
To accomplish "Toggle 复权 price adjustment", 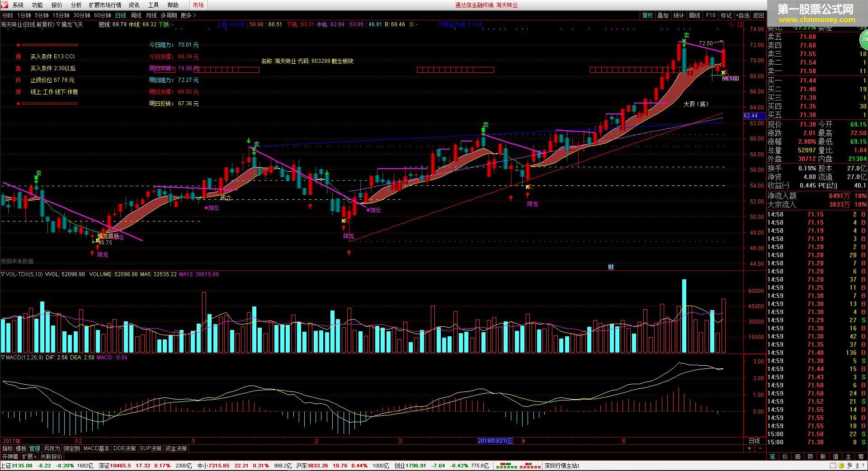I will (647, 15).
